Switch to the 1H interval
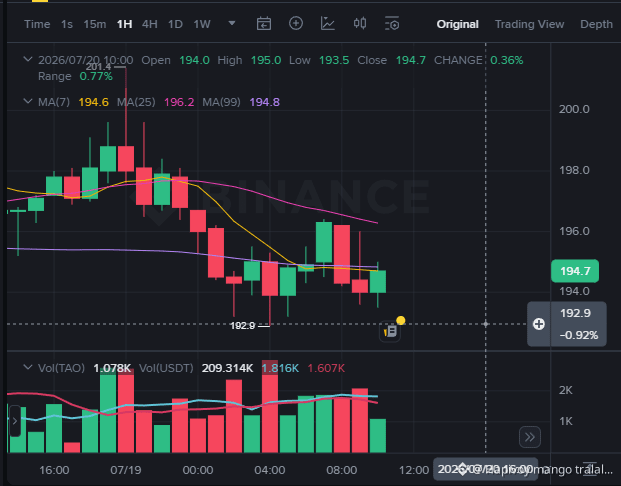 click(x=124, y=24)
